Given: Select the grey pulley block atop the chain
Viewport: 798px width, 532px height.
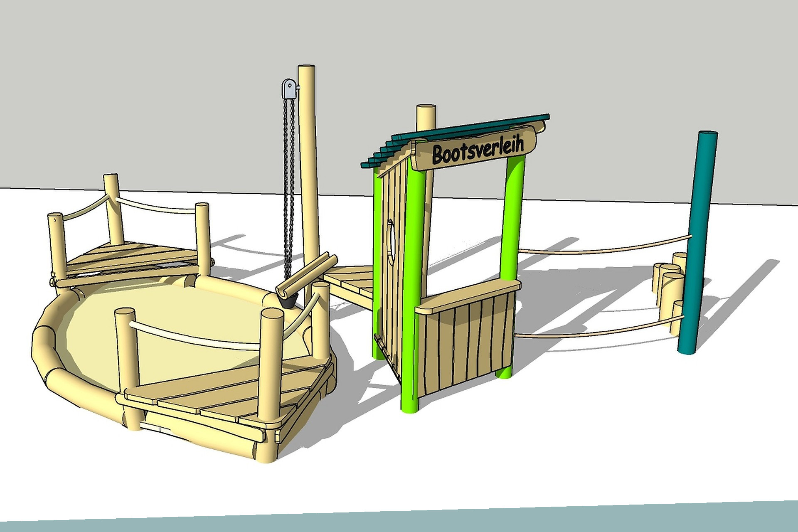Looking at the screenshot, I should (x=290, y=89).
